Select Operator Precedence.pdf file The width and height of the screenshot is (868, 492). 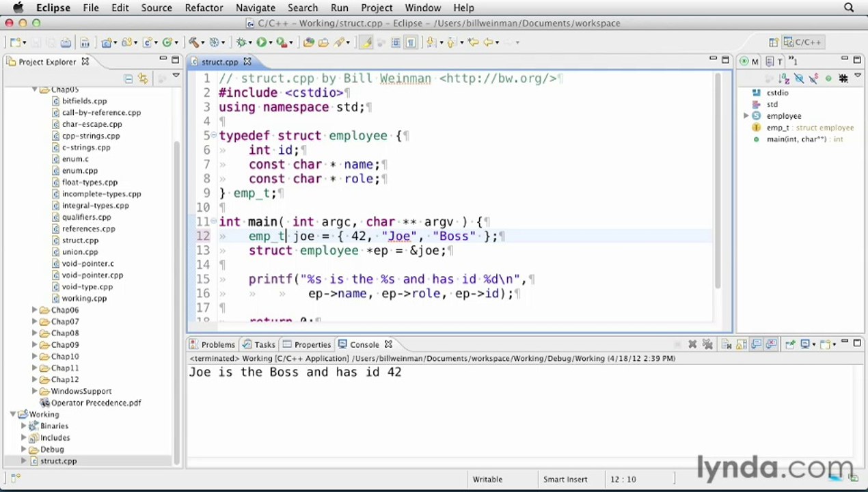tap(90, 403)
